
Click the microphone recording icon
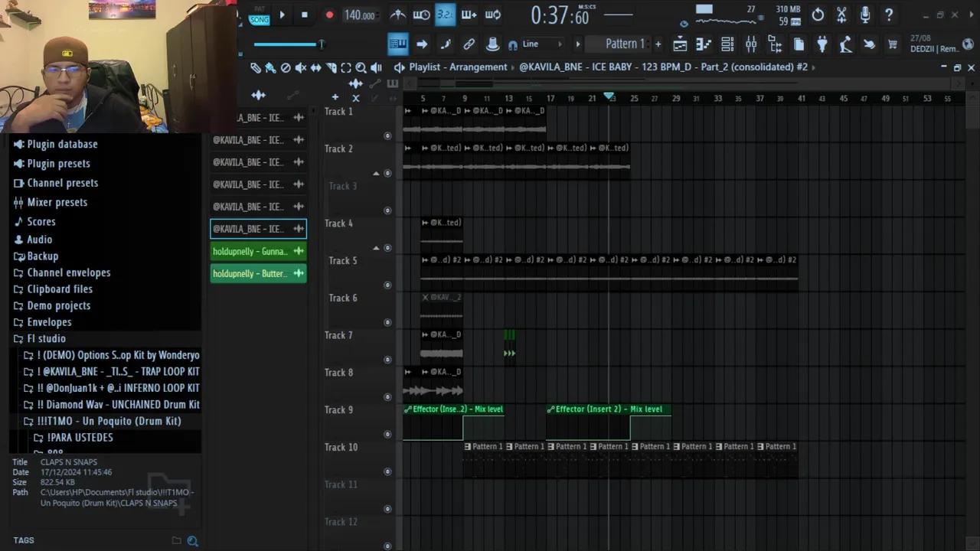point(865,15)
